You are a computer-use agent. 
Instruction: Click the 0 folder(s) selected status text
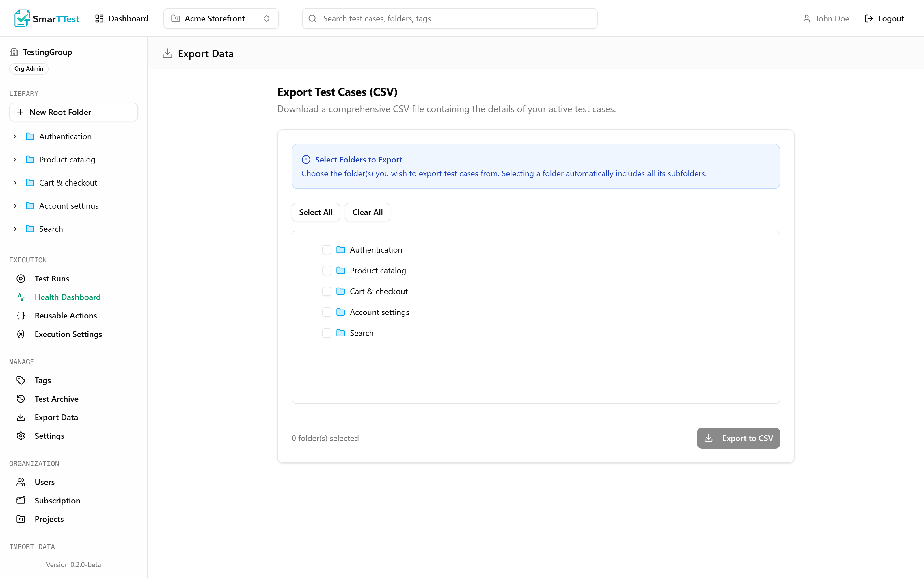tap(325, 438)
